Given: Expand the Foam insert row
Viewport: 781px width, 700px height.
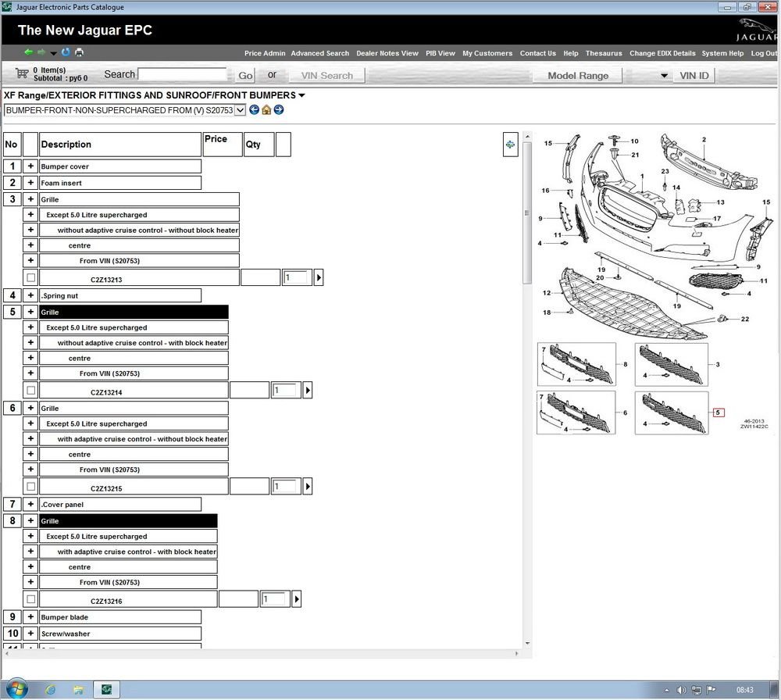Looking at the screenshot, I should [x=30, y=183].
